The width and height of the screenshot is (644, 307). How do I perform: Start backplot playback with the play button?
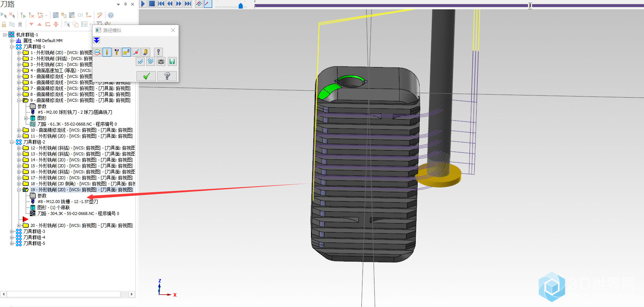click(x=143, y=4)
